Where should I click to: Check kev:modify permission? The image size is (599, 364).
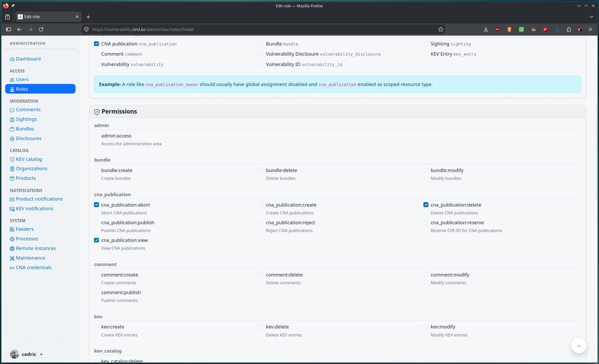tap(426, 327)
